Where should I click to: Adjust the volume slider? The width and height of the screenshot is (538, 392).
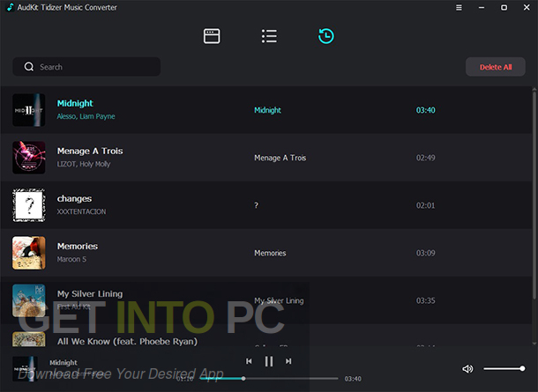[504, 369]
